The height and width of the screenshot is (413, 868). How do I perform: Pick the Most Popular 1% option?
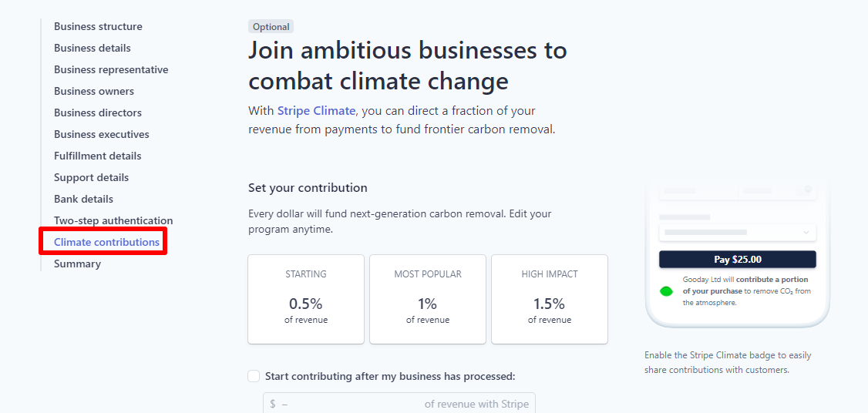click(x=428, y=299)
